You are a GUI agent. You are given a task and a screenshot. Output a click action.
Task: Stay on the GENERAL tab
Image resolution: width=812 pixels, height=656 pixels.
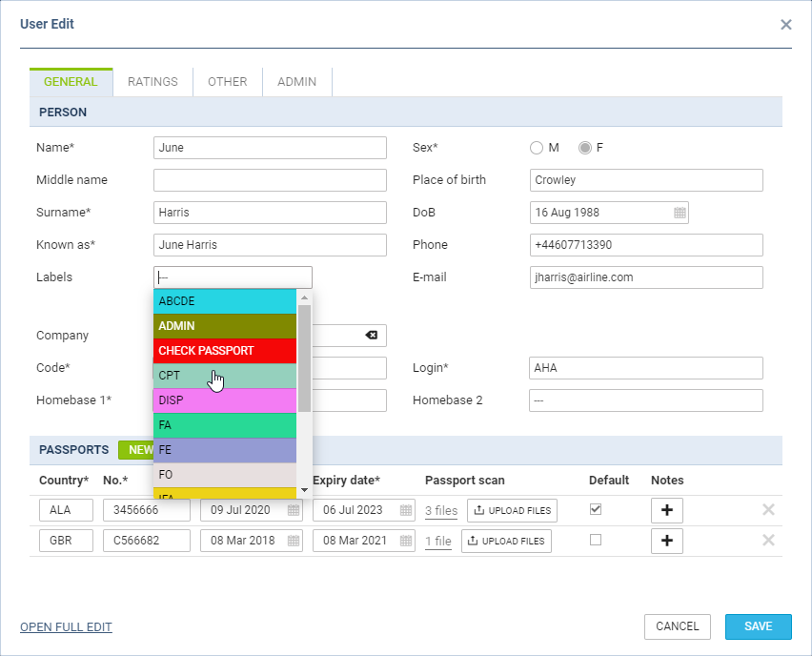[x=71, y=82]
